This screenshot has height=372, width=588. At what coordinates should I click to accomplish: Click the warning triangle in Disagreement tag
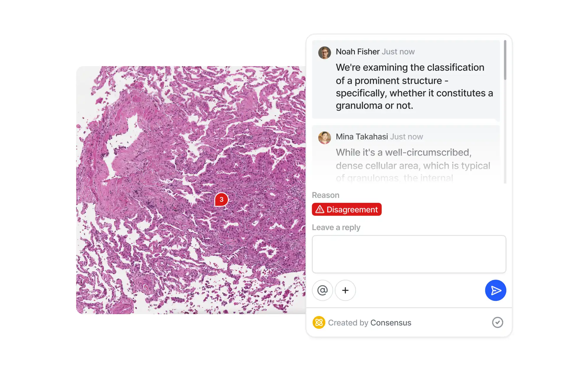pyautogui.click(x=320, y=209)
